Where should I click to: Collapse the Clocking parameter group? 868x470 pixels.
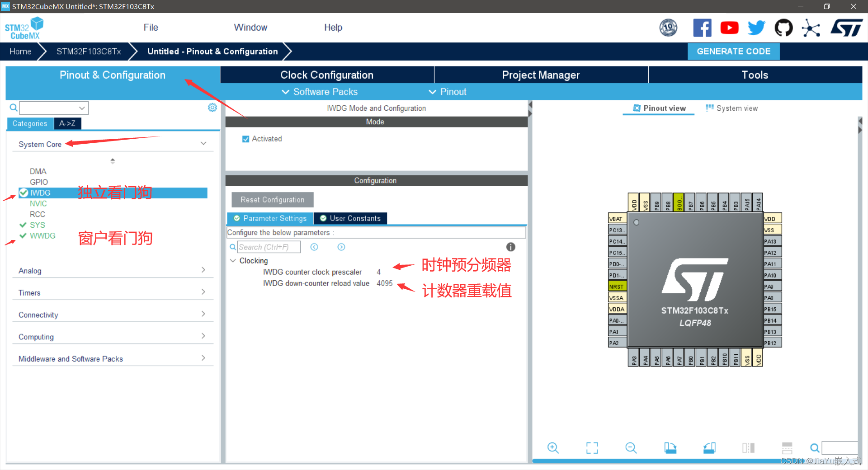pyautogui.click(x=233, y=261)
